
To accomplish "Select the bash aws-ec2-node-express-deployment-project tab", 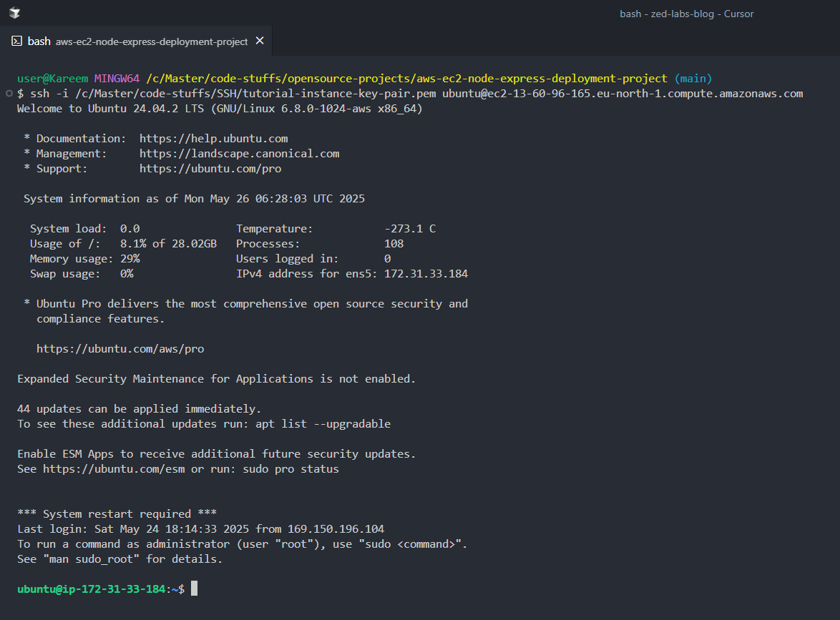I will (x=137, y=41).
